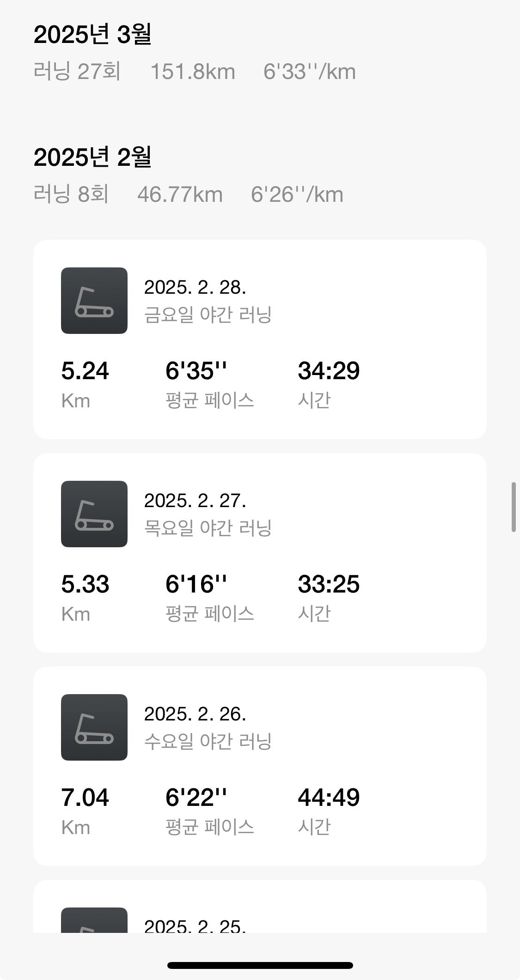Open 목요일 야간 러닝 activity
The height and width of the screenshot is (980, 520).
coord(208,528)
